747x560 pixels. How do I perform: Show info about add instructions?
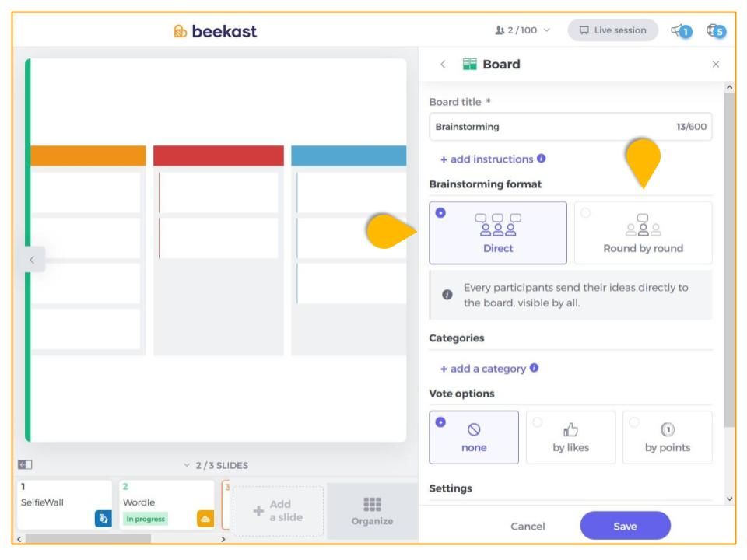click(x=542, y=158)
